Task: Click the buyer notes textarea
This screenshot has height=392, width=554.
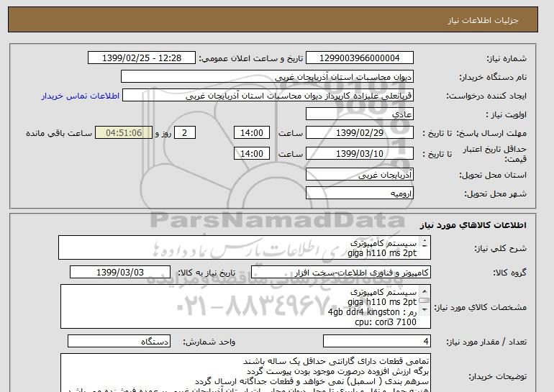Action: pyautogui.click(x=245, y=373)
